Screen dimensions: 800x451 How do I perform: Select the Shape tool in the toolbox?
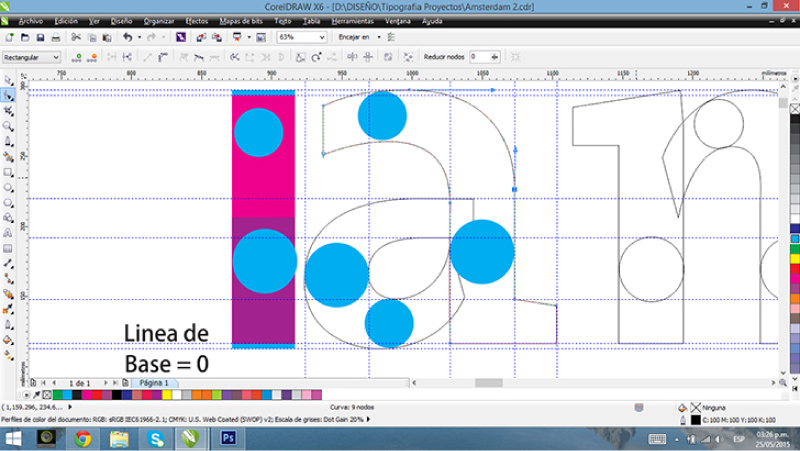point(8,95)
